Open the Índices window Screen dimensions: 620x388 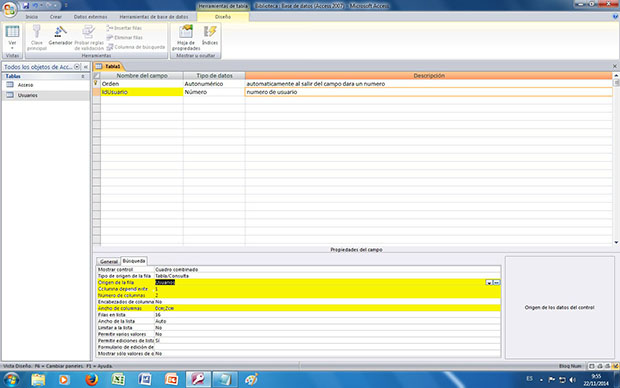(210, 36)
